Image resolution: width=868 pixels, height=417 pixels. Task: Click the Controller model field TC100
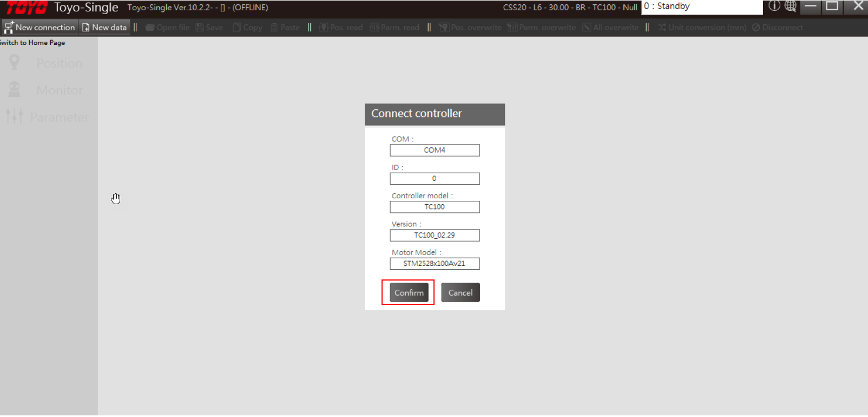point(435,207)
